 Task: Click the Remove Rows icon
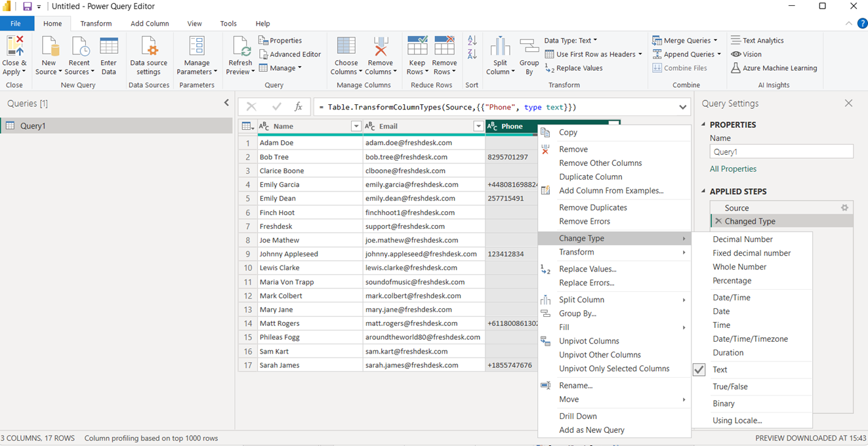click(444, 47)
